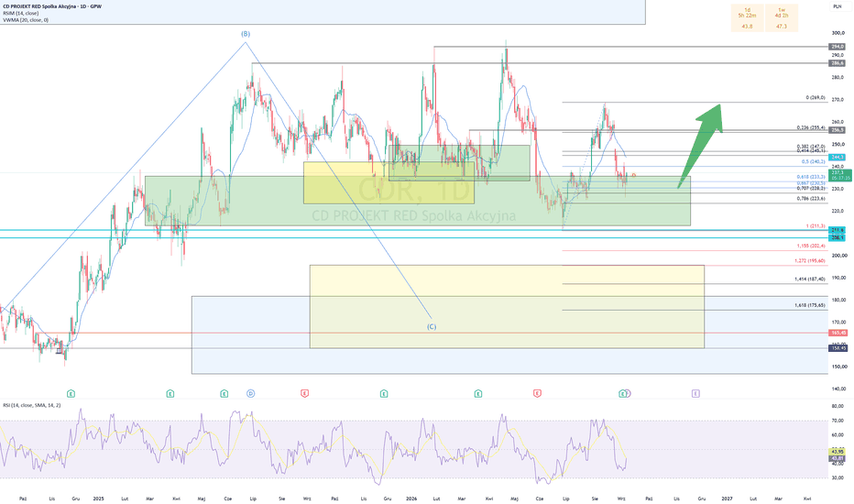Select the RSI (14, close, SMA, 14, 2) legend

tap(31, 405)
